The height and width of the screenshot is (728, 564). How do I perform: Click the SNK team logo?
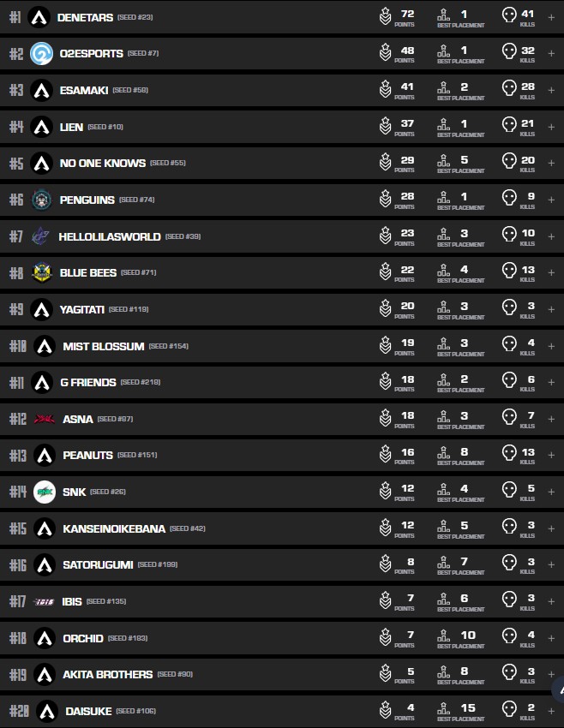45,492
